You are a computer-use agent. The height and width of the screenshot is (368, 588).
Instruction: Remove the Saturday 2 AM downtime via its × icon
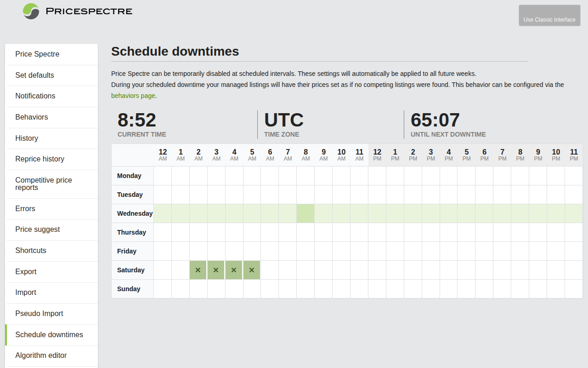coord(198,270)
